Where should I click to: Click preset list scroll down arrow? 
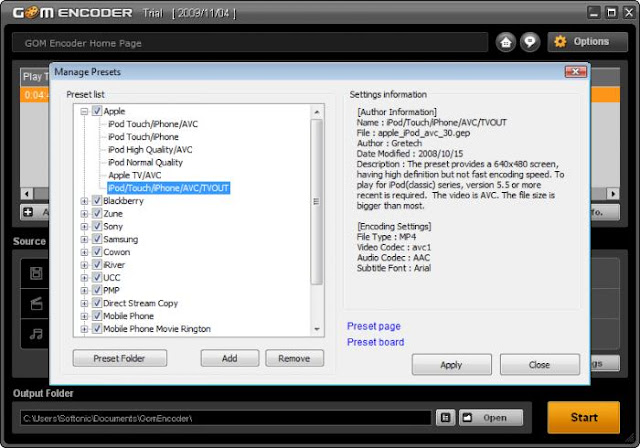tap(317, 329)
